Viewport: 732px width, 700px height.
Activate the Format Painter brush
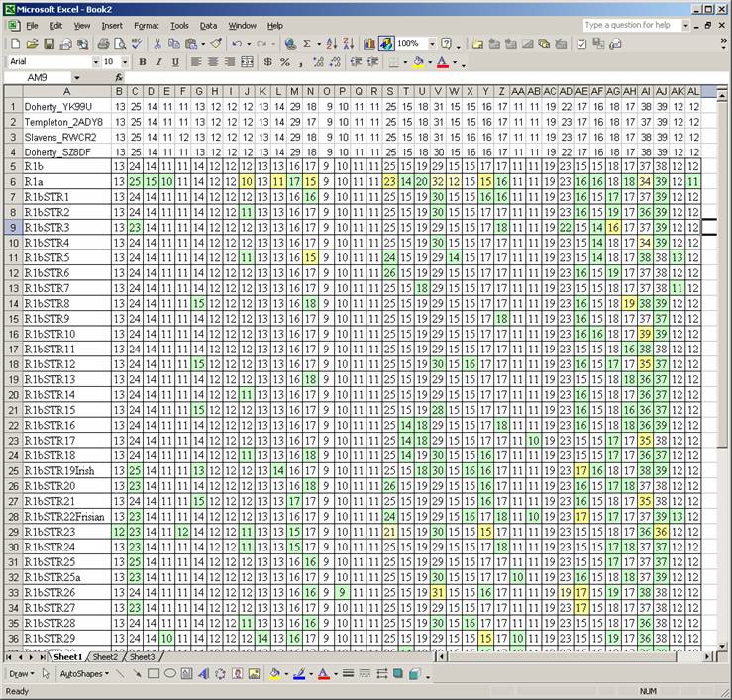point(216,44)
